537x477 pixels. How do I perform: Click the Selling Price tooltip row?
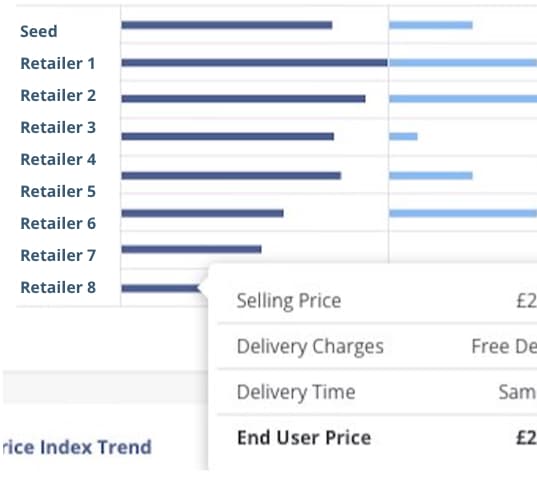point(377,301)
